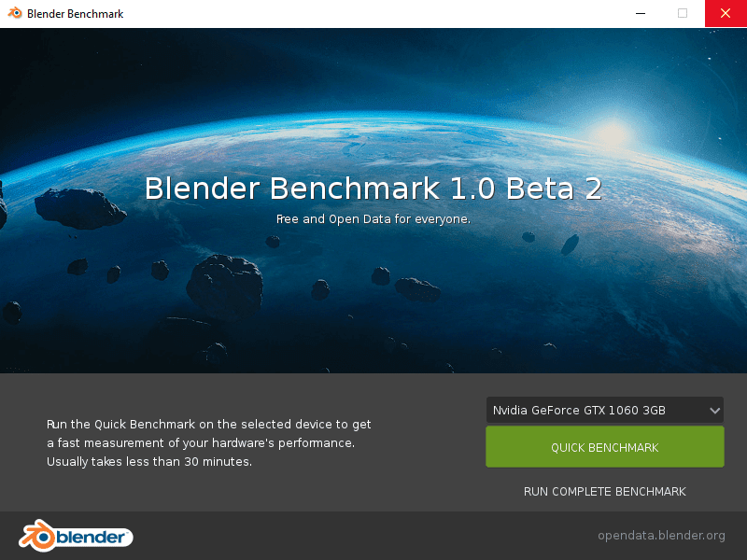The width and height of the screenshot is (747, 560).
Task: Click the Blender logo in the footer
Action: [76, 536]
